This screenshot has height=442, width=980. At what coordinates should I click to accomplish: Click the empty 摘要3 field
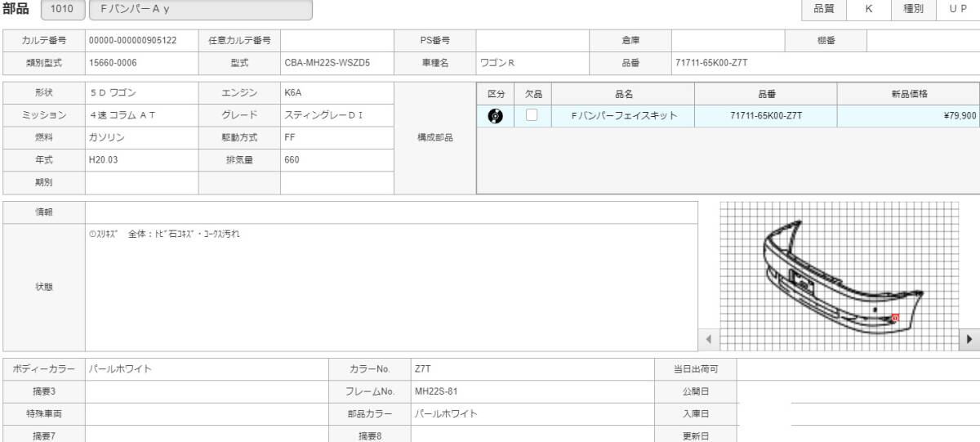[x=207, y=391]
